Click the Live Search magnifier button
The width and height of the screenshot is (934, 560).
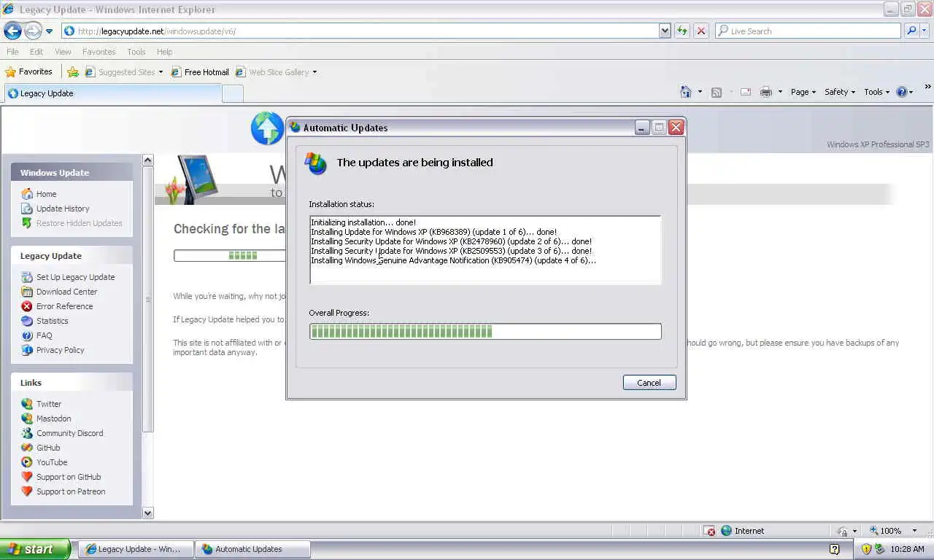[911, 31]
